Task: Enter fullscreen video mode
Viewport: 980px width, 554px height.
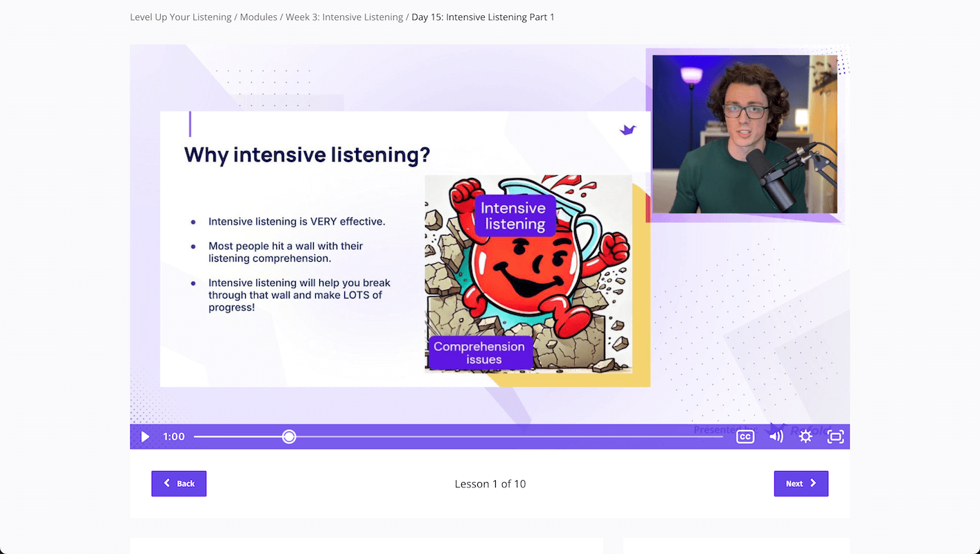Action: pos(836,437)
